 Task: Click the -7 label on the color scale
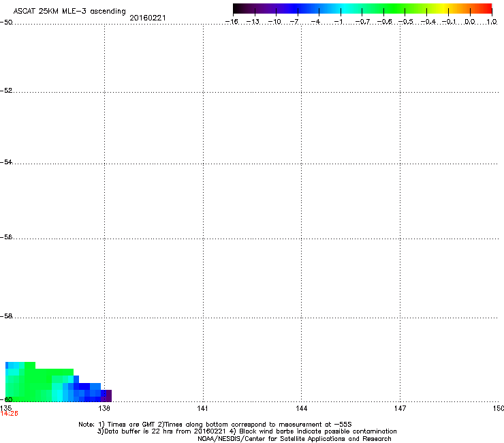(x=294, y=22)
